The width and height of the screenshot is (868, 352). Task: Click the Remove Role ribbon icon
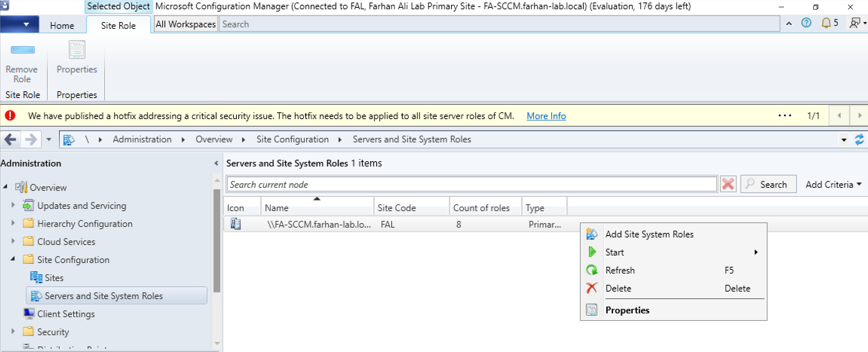22,50
